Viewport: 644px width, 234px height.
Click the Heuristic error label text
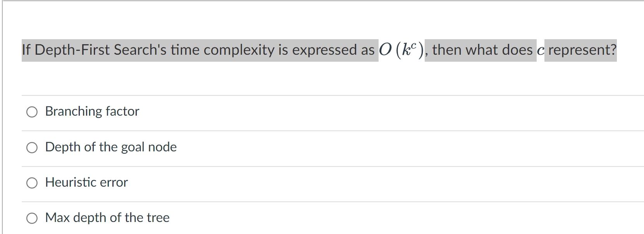pos(86,182)
